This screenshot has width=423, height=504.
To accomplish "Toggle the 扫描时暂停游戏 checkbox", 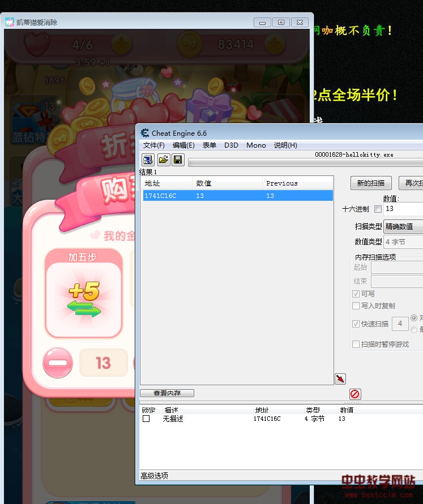I will [356, 344].
